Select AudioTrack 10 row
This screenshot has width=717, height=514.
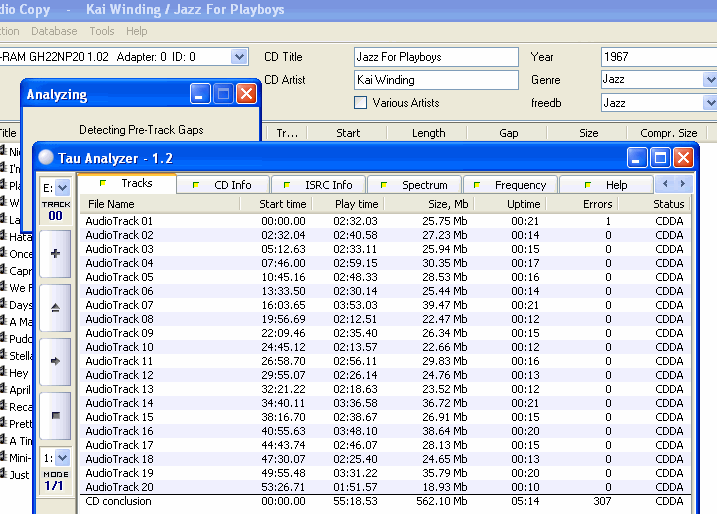(385, 347)
